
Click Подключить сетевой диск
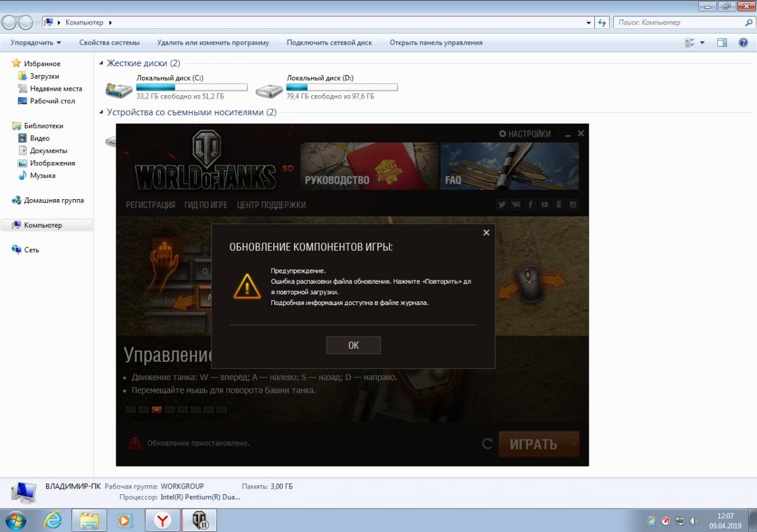coord(329,43)
